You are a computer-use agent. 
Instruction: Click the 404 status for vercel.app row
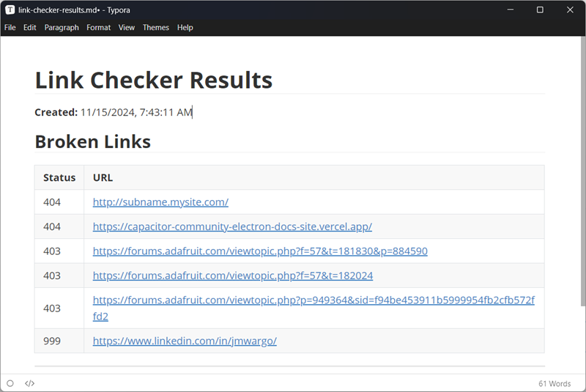pos(52,227)
